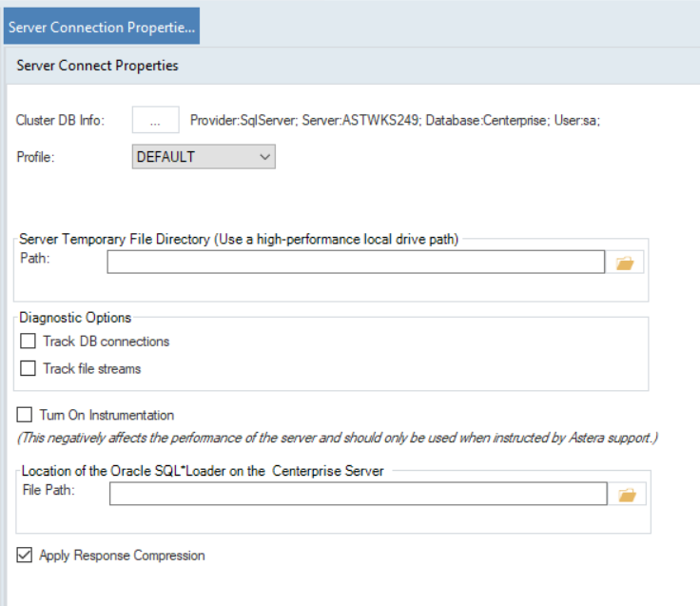This screenshot has width=700, height=606.
Task: Uncheck Apply Response Compression
Action: pyautogui.click(x=26, y=556)
